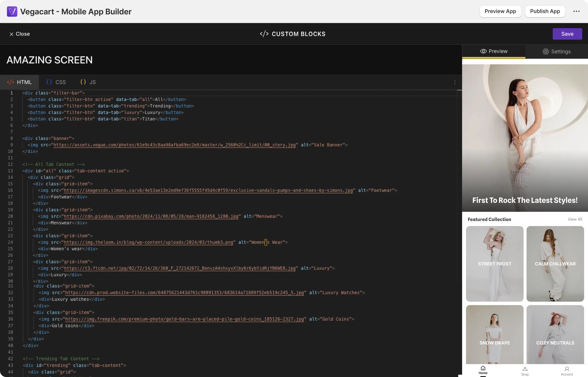Click the gear icon on the Settings tab
Image resolution: width=588 pixels, height=377 pixels.
tap(546, 51)
